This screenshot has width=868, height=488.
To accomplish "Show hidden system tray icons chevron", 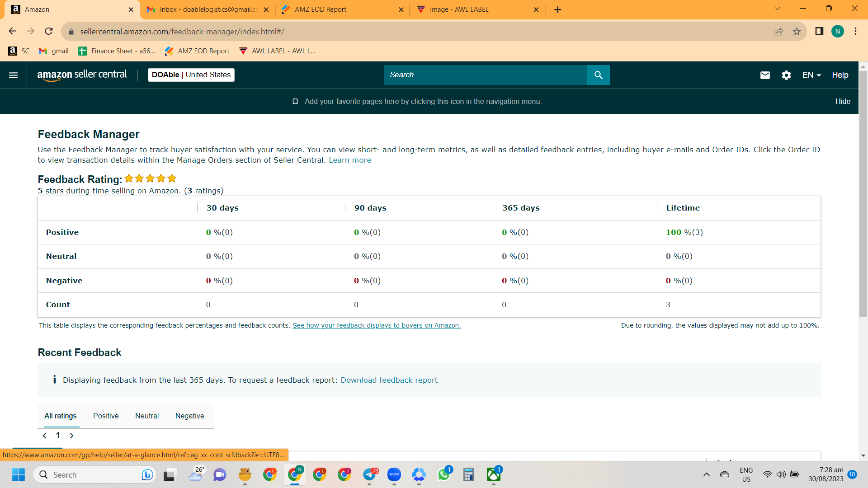I will coord(707,474).
